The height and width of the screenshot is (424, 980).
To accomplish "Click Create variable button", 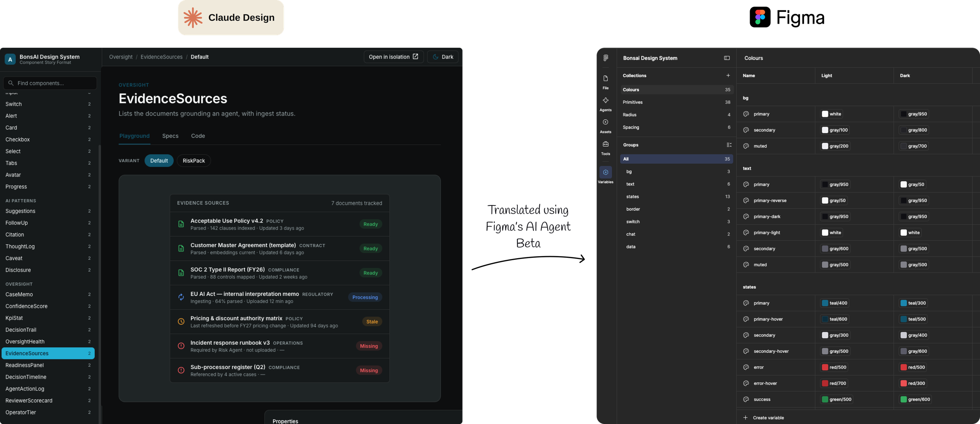I will pyautogui.click(x=764, y=417).
